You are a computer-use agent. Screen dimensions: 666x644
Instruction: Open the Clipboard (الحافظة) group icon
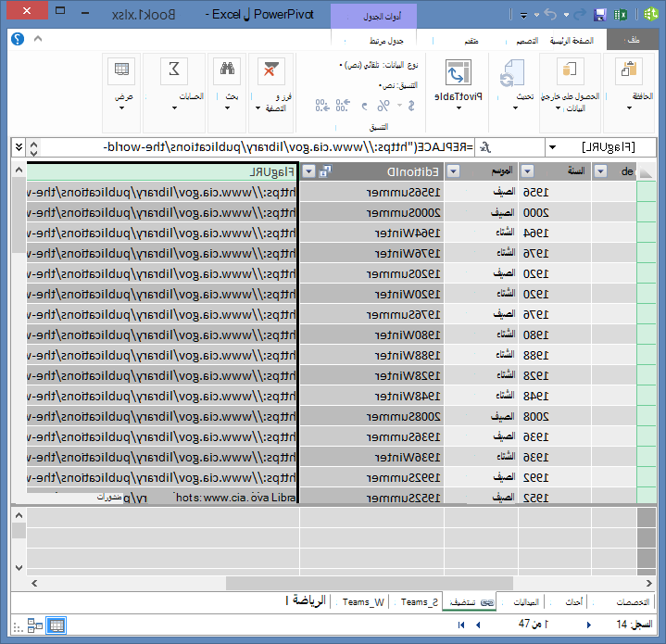tap(629, 69)
